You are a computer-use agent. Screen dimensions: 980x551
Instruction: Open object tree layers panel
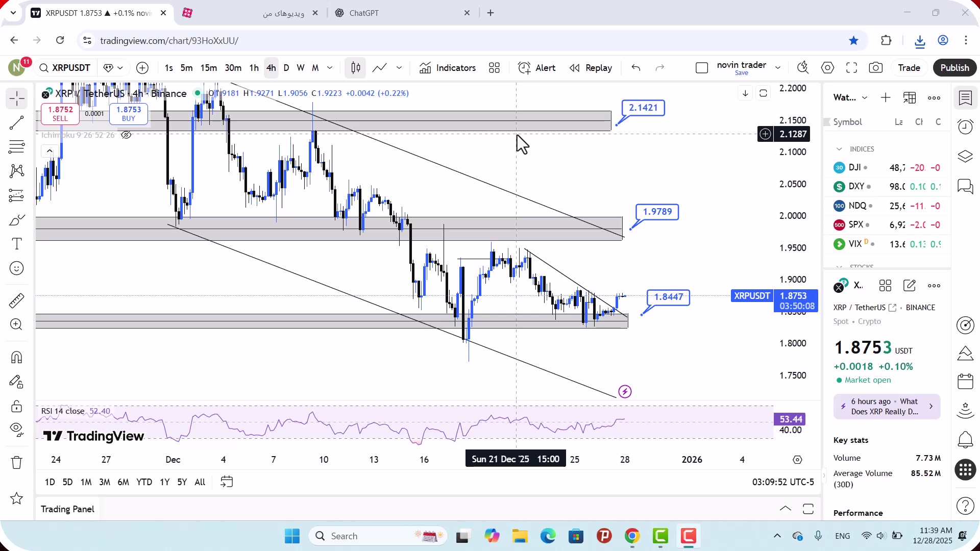point(965,156)
